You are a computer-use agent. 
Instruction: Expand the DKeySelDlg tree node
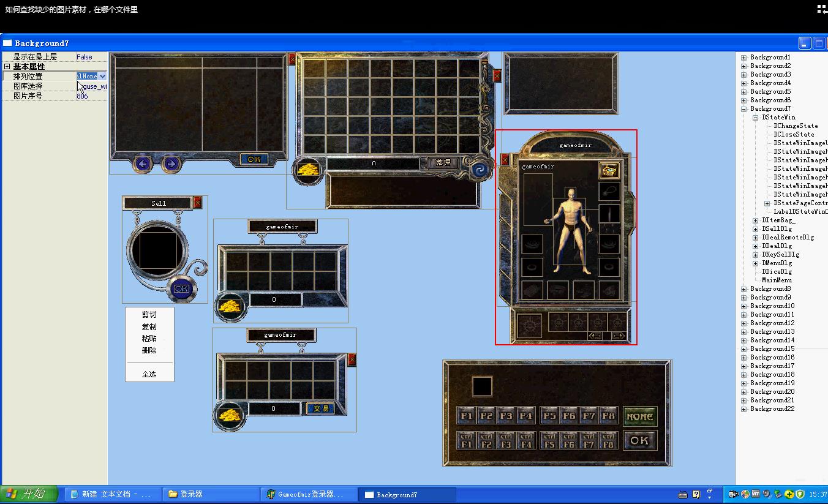click(756, 254)
